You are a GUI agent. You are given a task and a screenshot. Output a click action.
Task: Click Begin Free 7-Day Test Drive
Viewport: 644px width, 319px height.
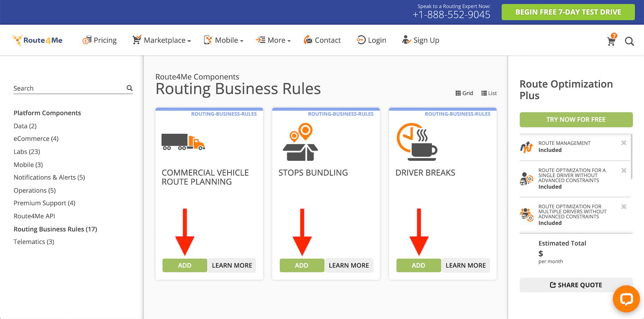pos(568,12)
